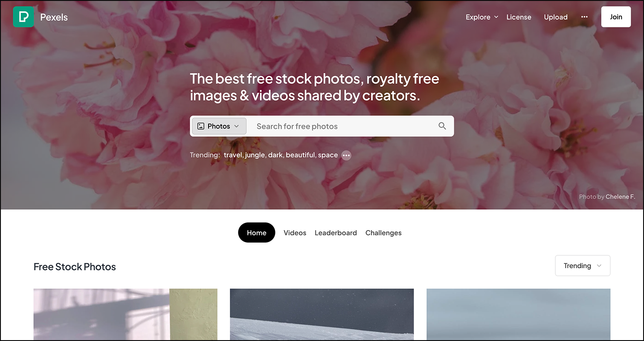Open the License link
The image size is (644, 341).
[519, 17]
